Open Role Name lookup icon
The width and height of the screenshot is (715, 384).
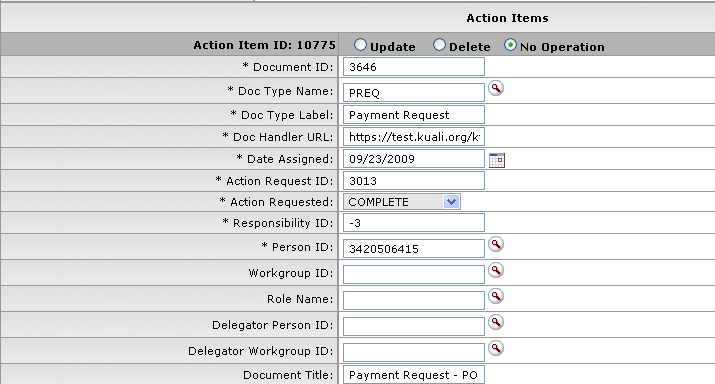tap(496, 296)
